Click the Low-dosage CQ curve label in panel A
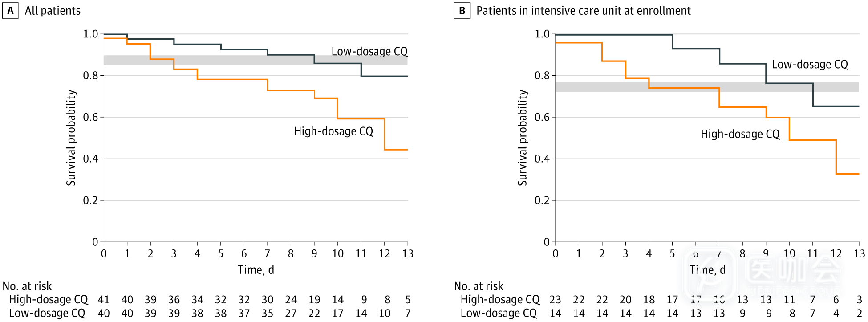The height and width of the screenshot is (322, 868). tap(369, 52)
